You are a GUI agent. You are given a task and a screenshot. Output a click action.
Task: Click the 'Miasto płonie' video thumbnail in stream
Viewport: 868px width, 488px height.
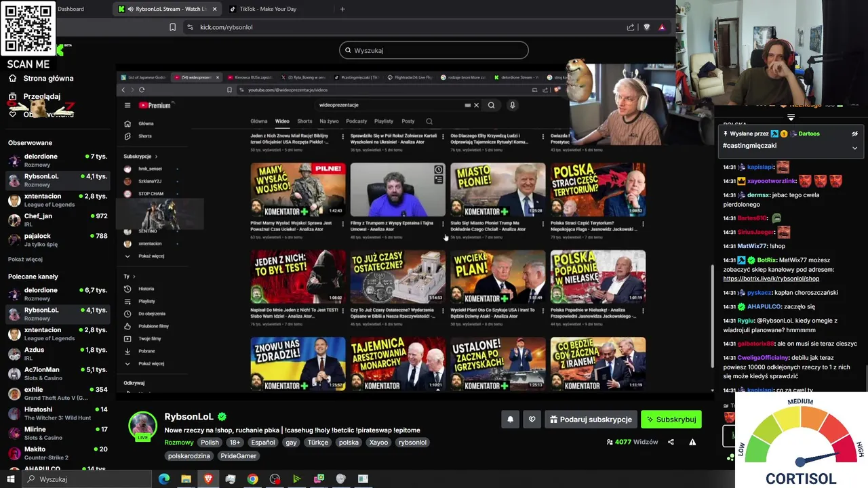click(x=498, y=190)
